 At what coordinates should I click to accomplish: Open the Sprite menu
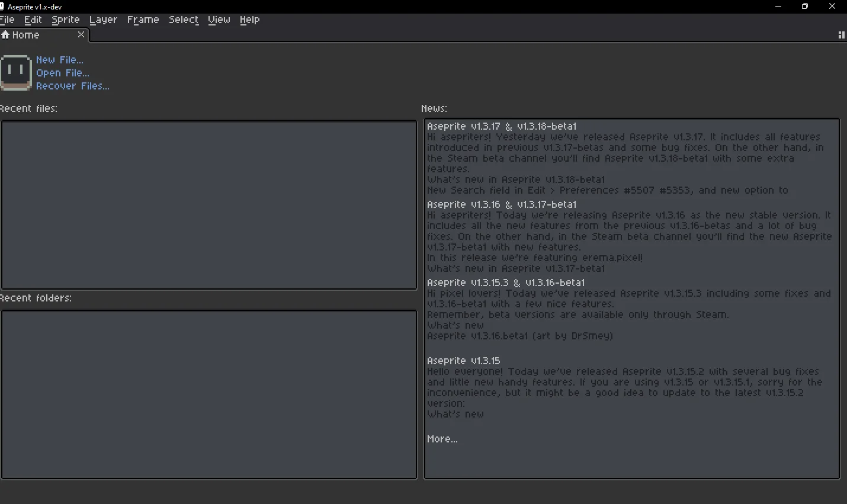(66, 20)
